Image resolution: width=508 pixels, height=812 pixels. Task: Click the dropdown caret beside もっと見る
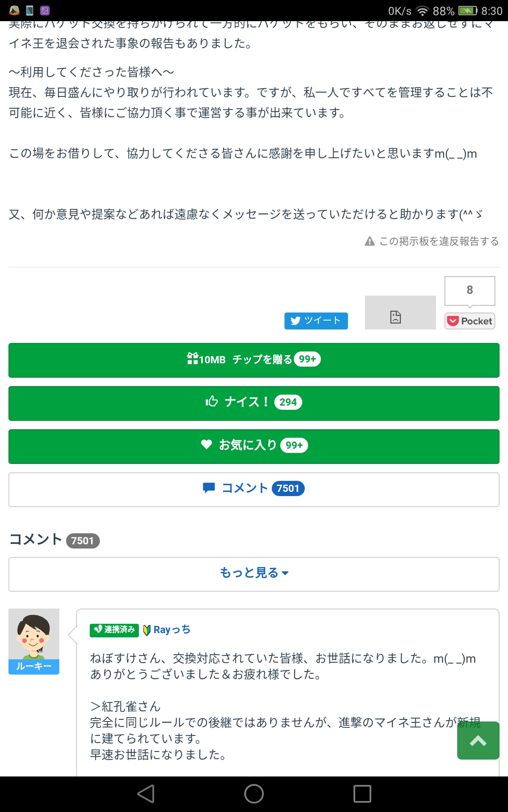[x=285, y=573]
